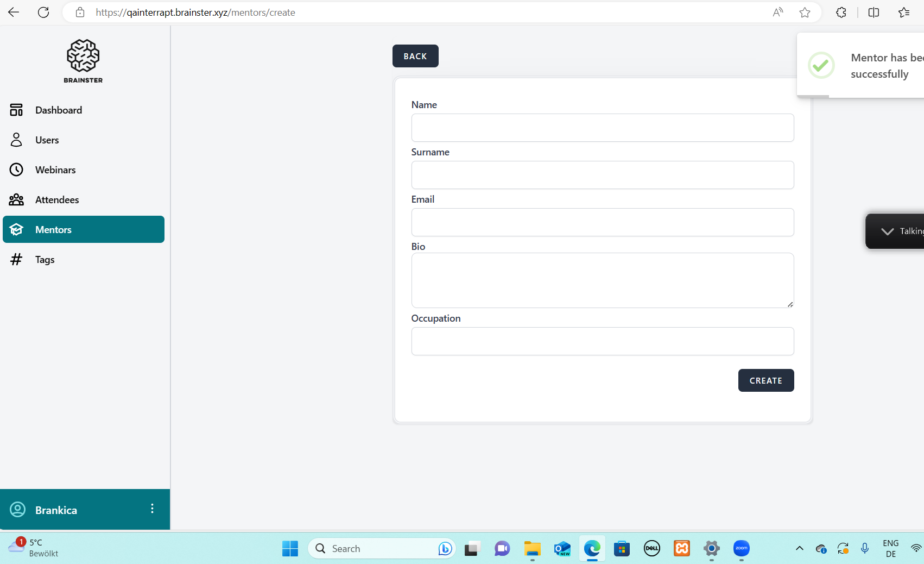The height and width of the screenshot is (564, 924).
Task: Select the Mentors menu item
Action: (84, 230)
